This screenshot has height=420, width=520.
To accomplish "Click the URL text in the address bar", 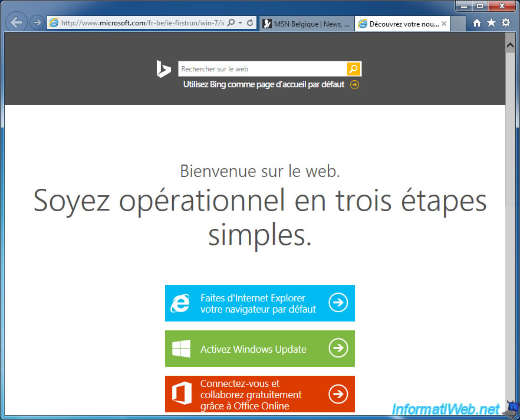I will 143,23.
